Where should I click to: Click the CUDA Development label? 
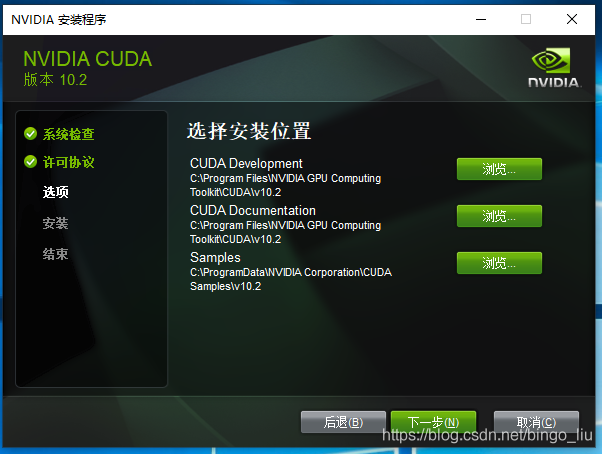click(246, 163)
